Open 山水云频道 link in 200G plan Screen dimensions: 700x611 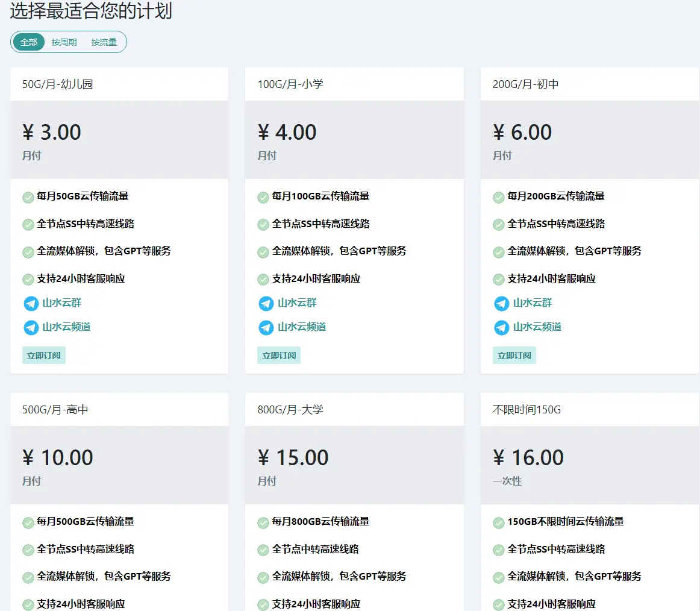(x=537, y=327)
